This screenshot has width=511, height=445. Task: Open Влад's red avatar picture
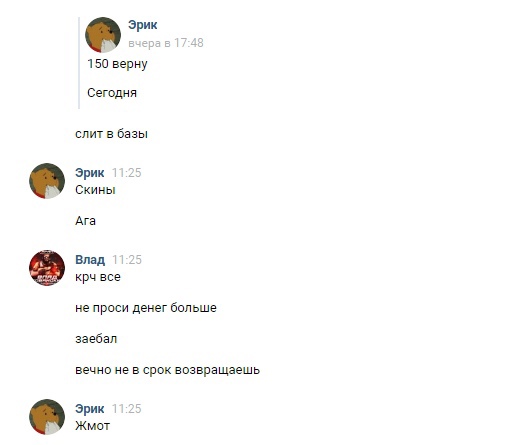tap(47, 268)
